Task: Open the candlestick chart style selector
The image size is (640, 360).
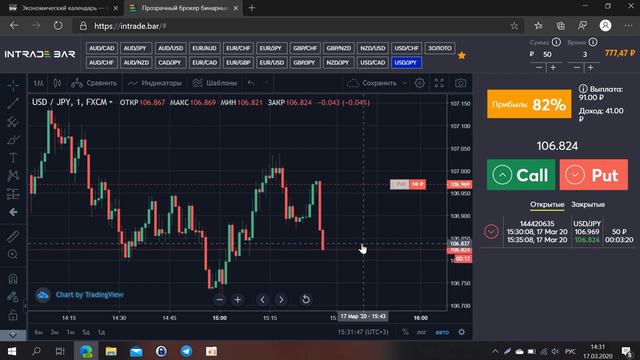Action: tap(57, 83)
